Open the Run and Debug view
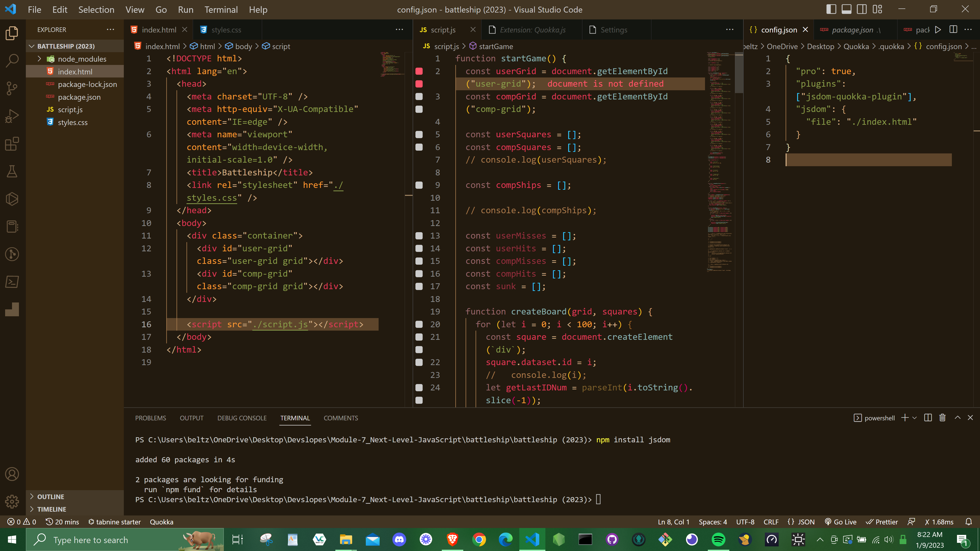The image size is (980, 551). [x=12, y=116]
